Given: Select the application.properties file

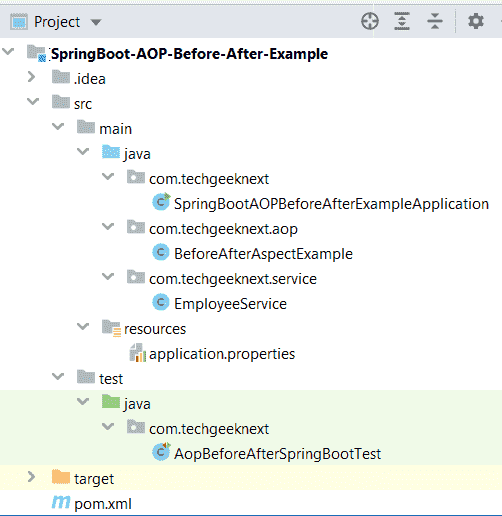Looking at the screenshot, I should 222,354.
